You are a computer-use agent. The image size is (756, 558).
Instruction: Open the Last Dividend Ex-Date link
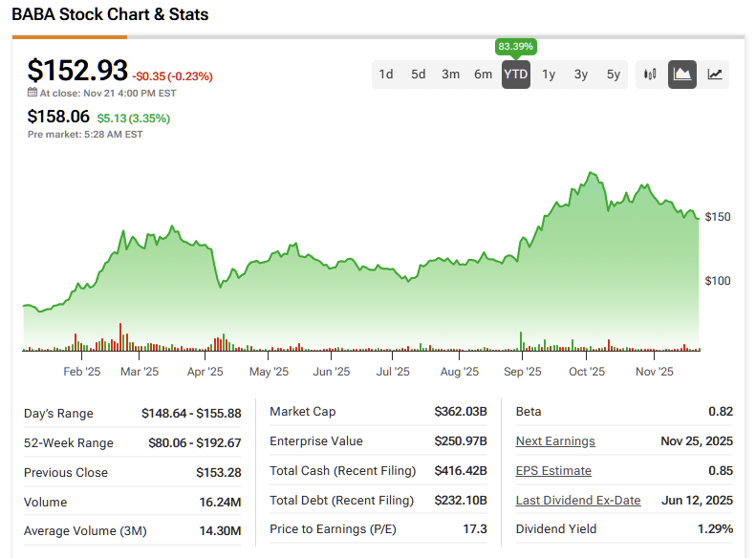(x=578, y=501)
